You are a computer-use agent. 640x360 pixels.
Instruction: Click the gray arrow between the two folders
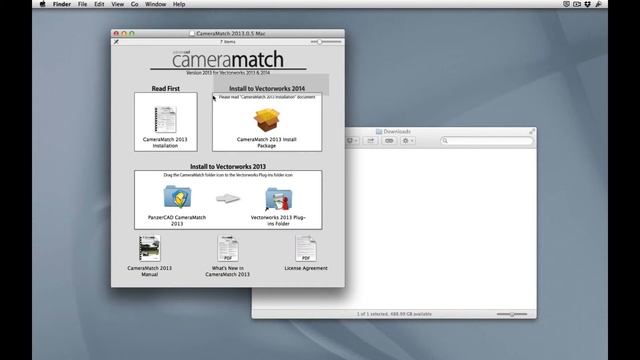tap(228, 198)
